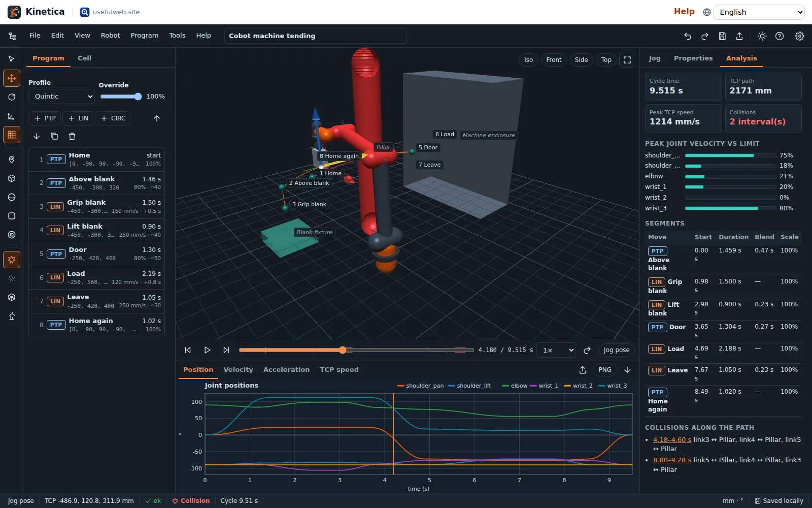The width and height of the screenshot is (812, 508).
Task: Move the selected step down with the arrow
Action: tap(37, 136)
